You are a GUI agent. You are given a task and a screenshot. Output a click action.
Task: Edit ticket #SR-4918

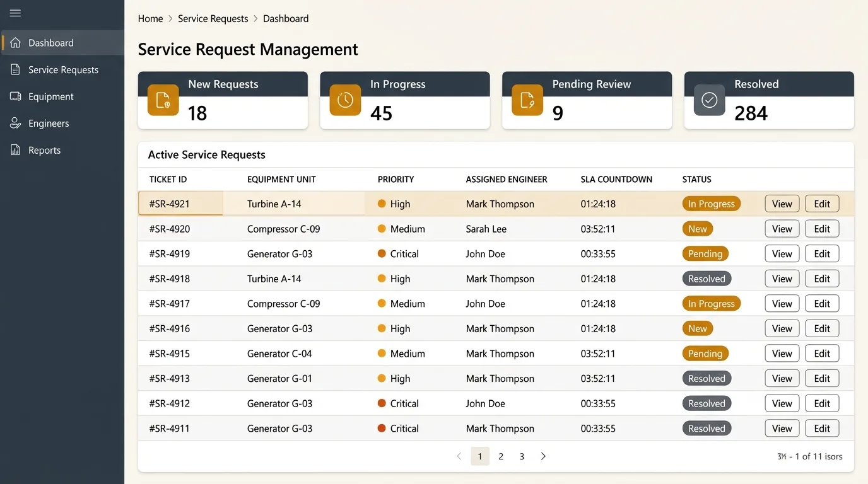822,279
